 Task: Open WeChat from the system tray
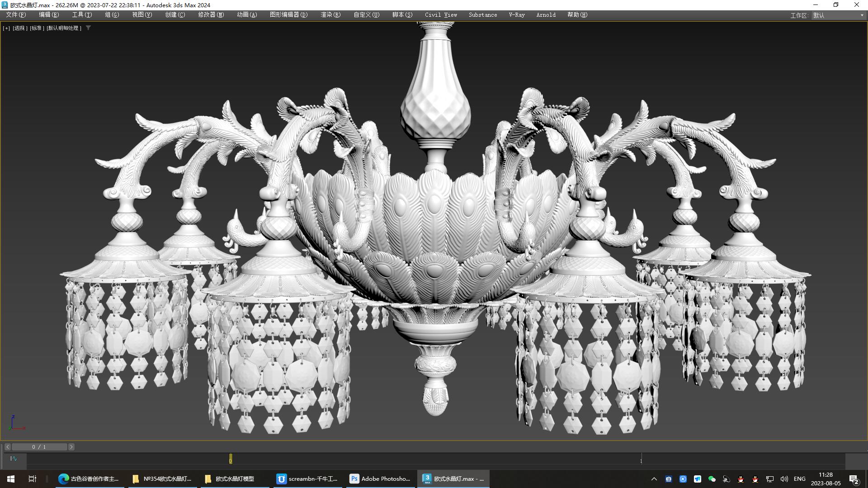[x=712, y=479]
